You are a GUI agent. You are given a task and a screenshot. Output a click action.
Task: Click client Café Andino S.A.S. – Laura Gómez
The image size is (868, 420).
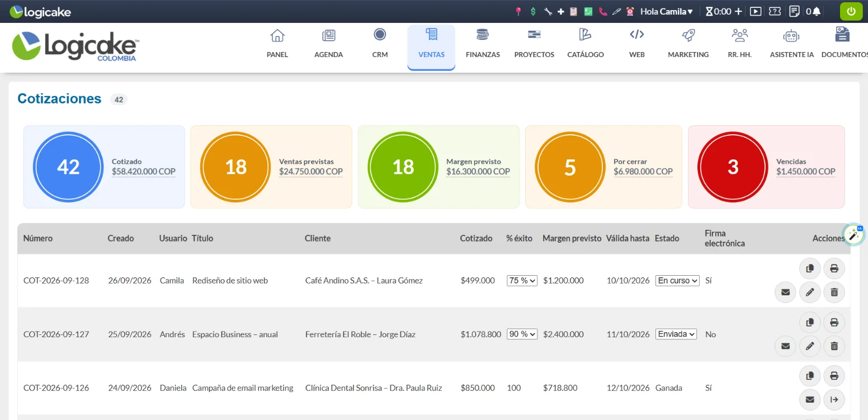(x=364, y=281)
